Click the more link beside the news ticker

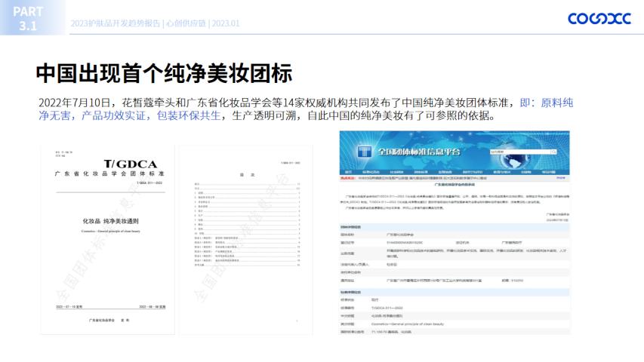point(560,179)
